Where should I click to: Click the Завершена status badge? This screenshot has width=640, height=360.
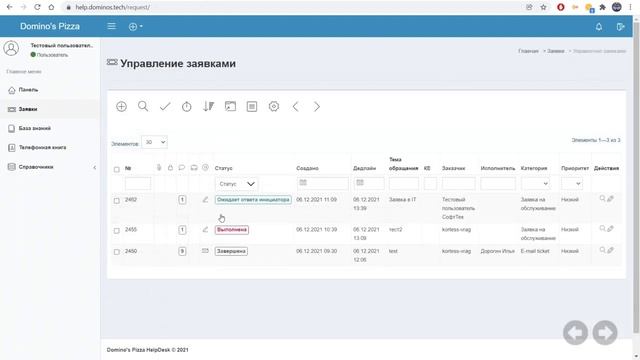(x=231, y=251)
